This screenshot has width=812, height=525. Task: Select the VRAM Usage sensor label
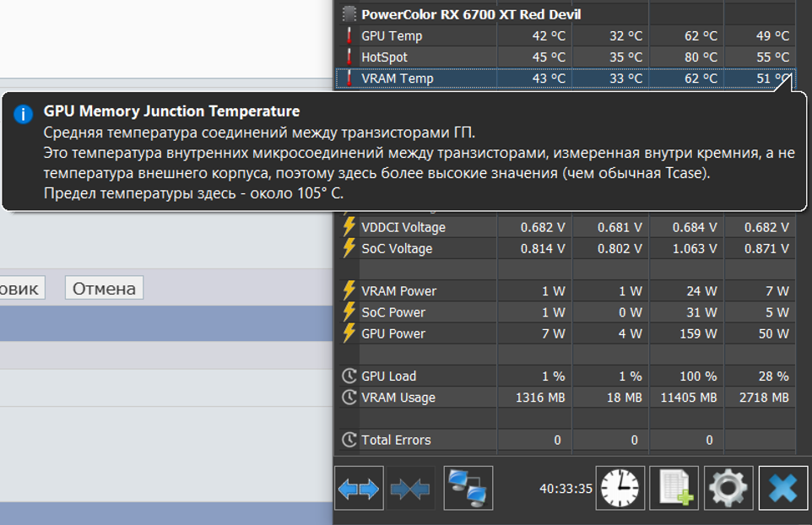point(398,398)
